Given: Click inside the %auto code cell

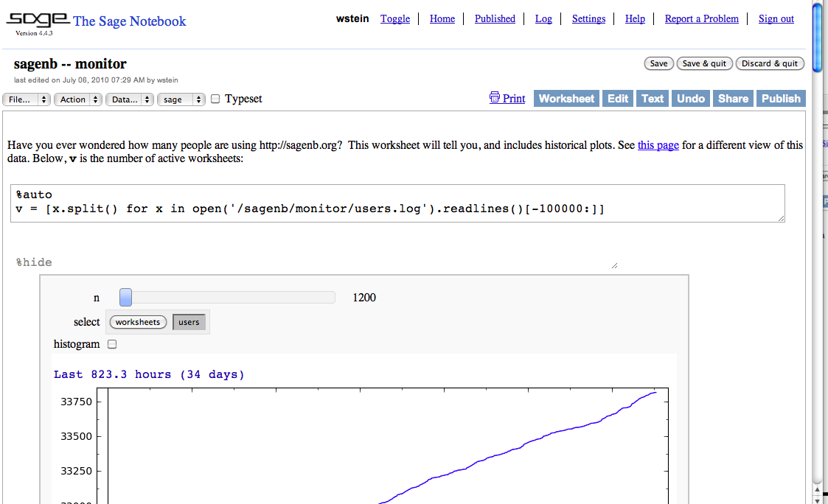Looking at the screenshot, I should click(x=397, y=203).
